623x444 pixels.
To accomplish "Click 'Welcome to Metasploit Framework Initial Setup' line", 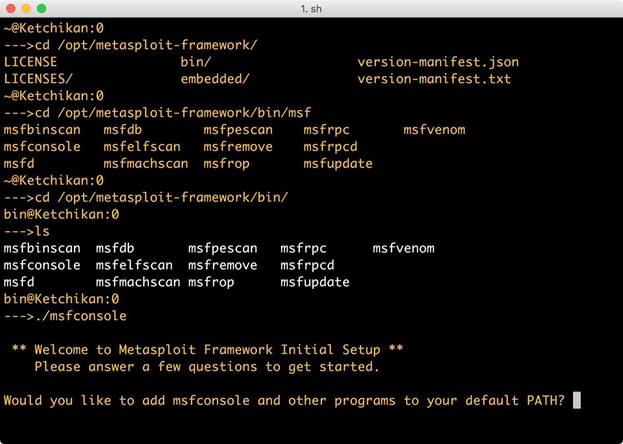I will pyautogui.click(x=207, y=350).
